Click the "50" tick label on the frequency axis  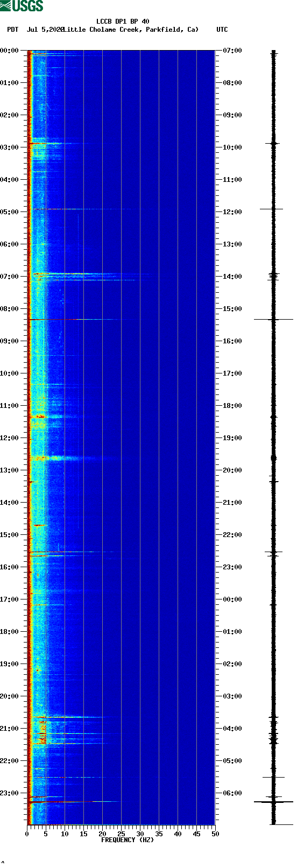[x=215, y=834]
